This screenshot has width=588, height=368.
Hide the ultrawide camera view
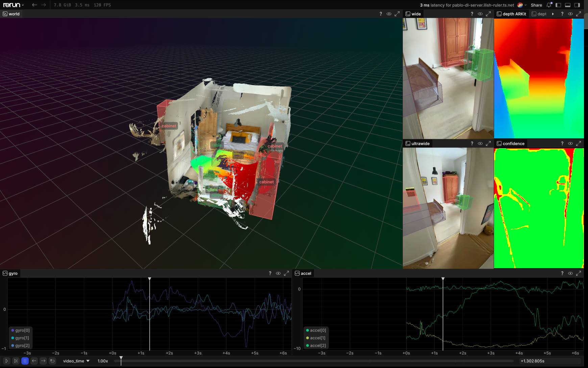[x=480, y=143]
